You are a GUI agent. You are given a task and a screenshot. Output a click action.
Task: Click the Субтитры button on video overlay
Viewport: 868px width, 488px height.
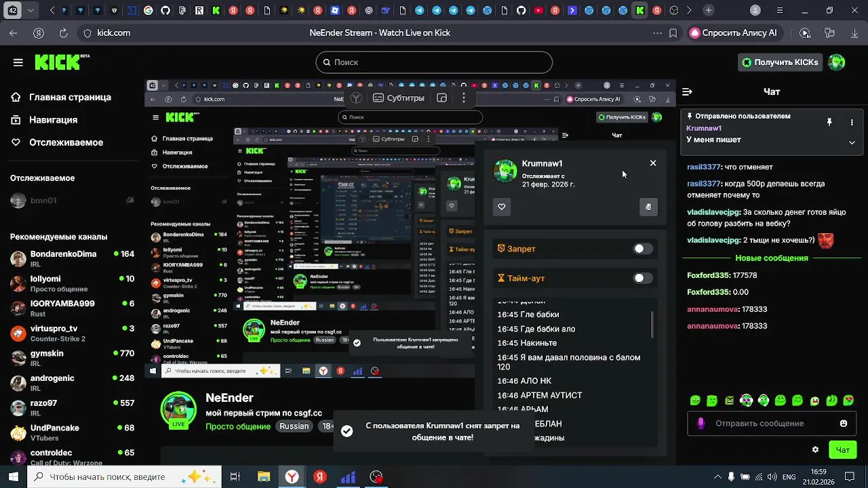(x=399, y=98)
